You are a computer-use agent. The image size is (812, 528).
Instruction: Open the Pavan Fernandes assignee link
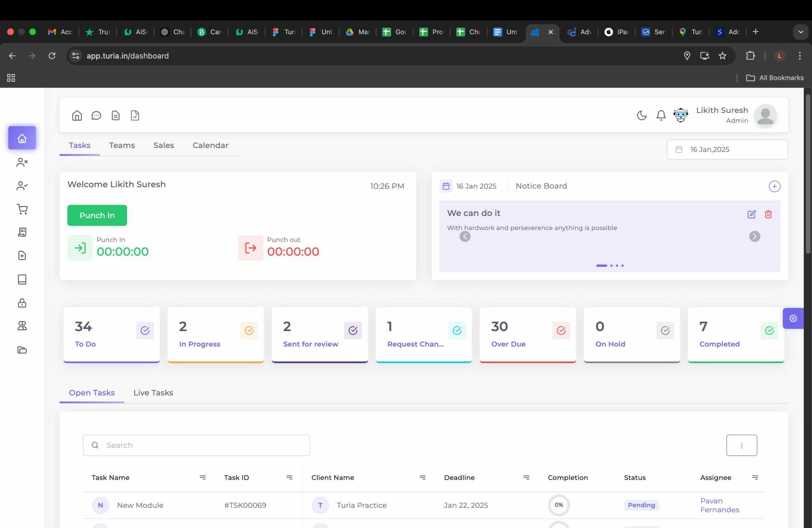(x=719, y=505)
